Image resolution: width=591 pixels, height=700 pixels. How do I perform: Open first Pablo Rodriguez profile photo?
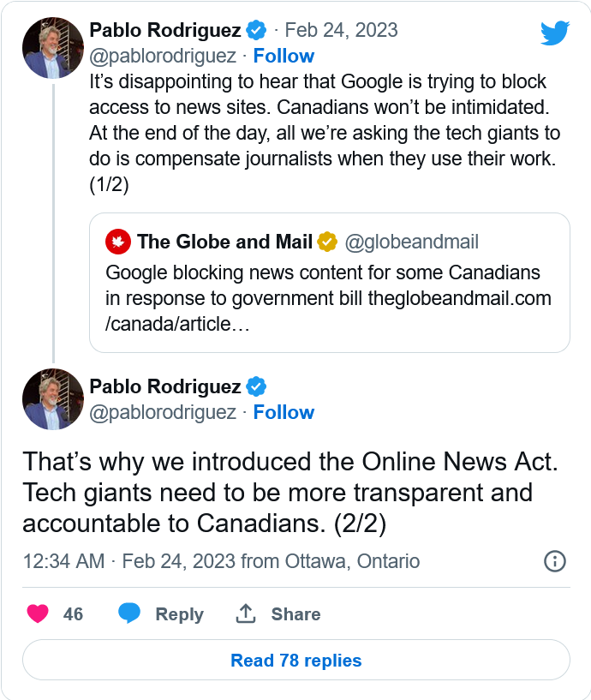pyautogui.click(x=53, y=48)
